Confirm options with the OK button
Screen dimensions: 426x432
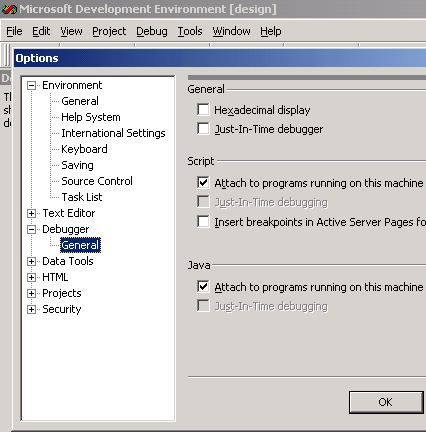point(386,402)
